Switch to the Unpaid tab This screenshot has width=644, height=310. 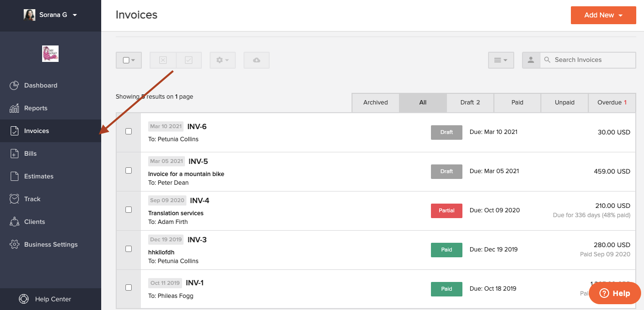tap(565, 103)
